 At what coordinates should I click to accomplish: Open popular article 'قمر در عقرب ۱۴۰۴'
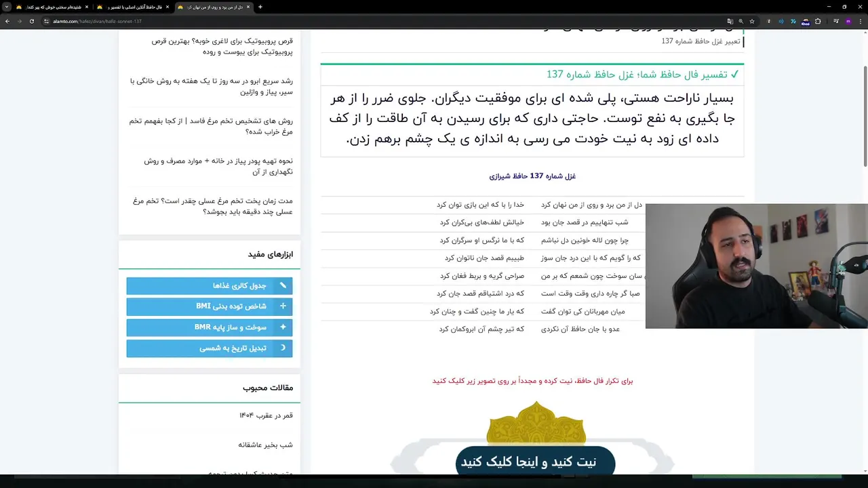point(266,415)
